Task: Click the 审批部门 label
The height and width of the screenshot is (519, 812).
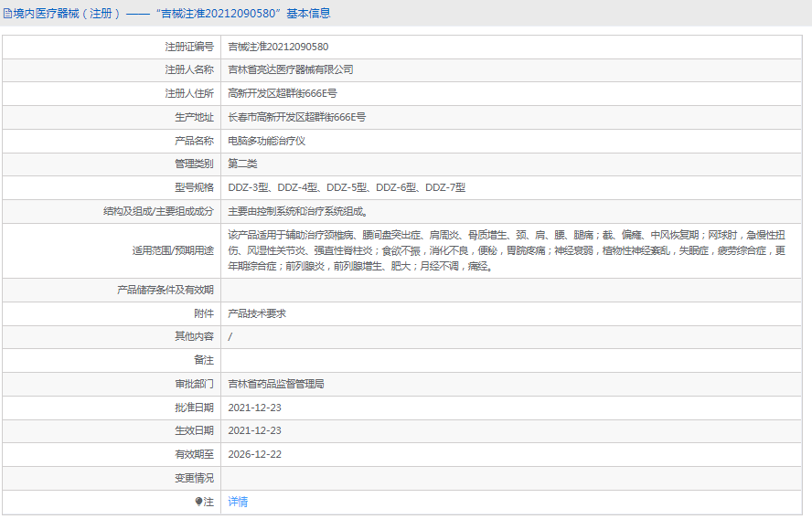Action: point(194,384)
